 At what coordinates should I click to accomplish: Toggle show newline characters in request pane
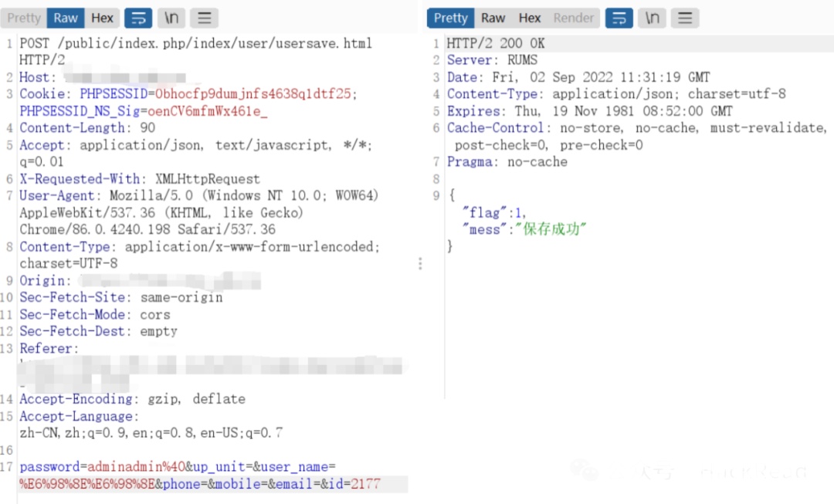tap(171, 18)
